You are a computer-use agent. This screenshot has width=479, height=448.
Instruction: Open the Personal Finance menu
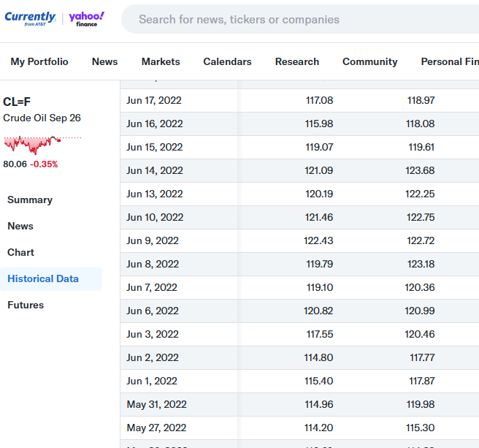[450, 61]
